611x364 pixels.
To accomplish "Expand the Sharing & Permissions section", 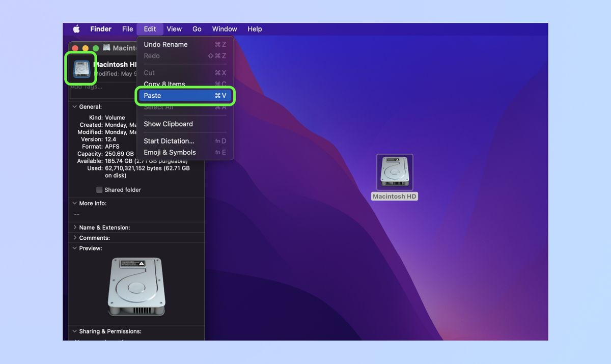I will [74, 331].
